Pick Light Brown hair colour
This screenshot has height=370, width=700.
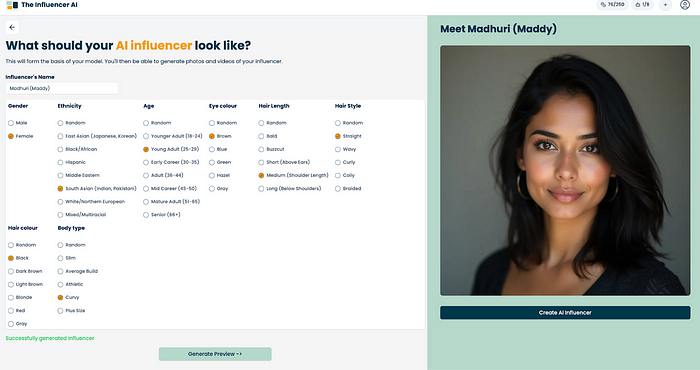(26, 284)
